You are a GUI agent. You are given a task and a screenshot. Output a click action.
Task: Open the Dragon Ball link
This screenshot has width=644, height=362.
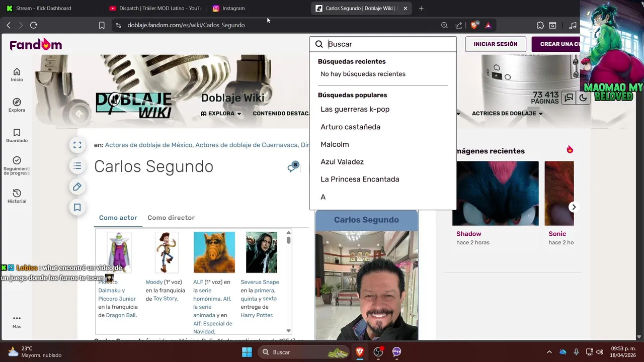(x=121, y=315)
